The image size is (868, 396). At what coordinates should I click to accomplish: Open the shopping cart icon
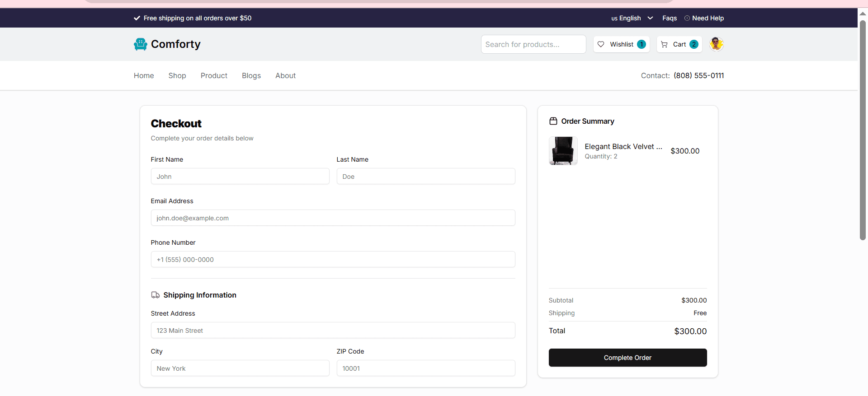664,44
